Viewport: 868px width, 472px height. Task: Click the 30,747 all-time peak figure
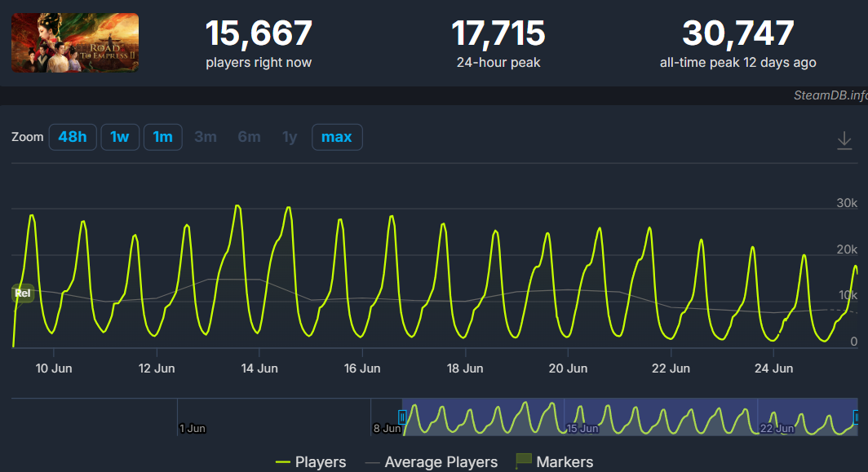[x=738, y=33]
